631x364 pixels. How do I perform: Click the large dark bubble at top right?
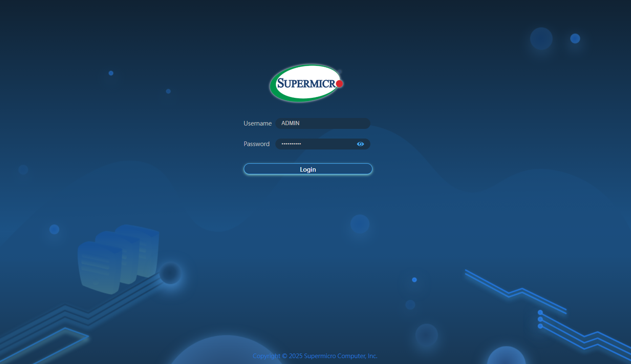(541, 39)
